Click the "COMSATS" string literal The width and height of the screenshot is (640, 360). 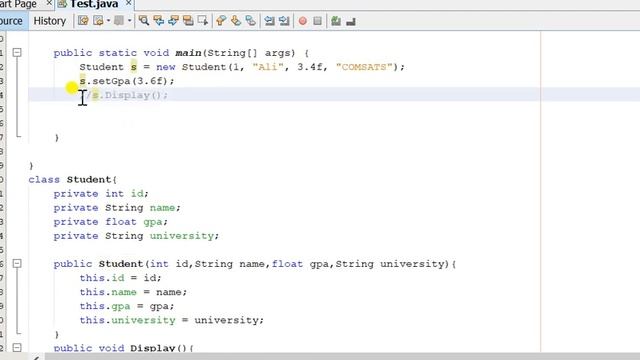click(x=364, y=67)
